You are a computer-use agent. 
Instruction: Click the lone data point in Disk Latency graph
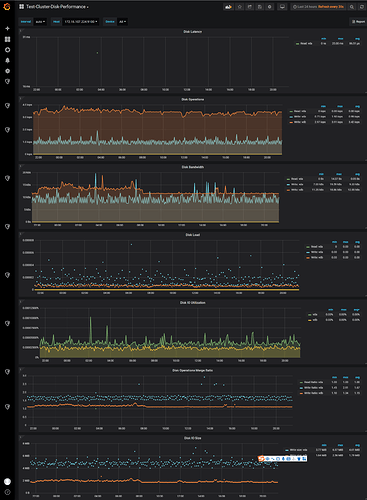tap(97, 53)
